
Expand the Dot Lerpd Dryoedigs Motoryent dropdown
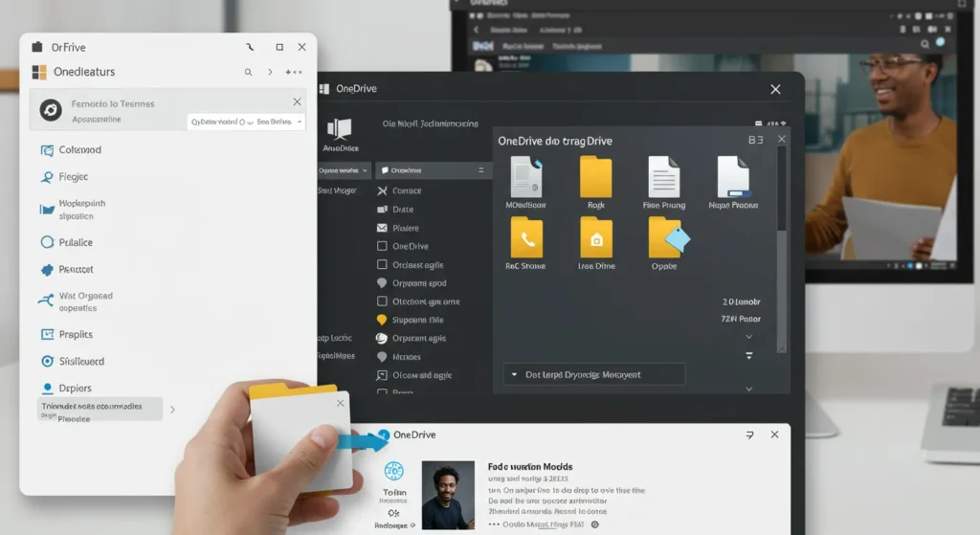point(593,374)
